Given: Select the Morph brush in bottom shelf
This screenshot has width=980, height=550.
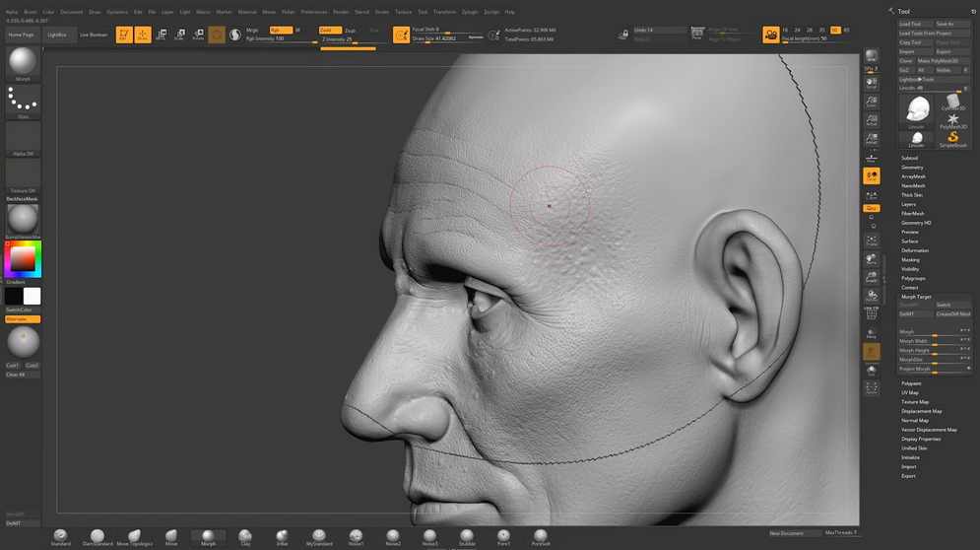Looking at the screenshot, I should [208, 537].
